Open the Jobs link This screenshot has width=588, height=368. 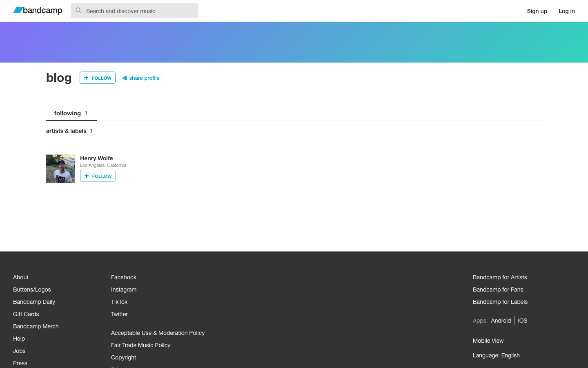pos(19,351)
